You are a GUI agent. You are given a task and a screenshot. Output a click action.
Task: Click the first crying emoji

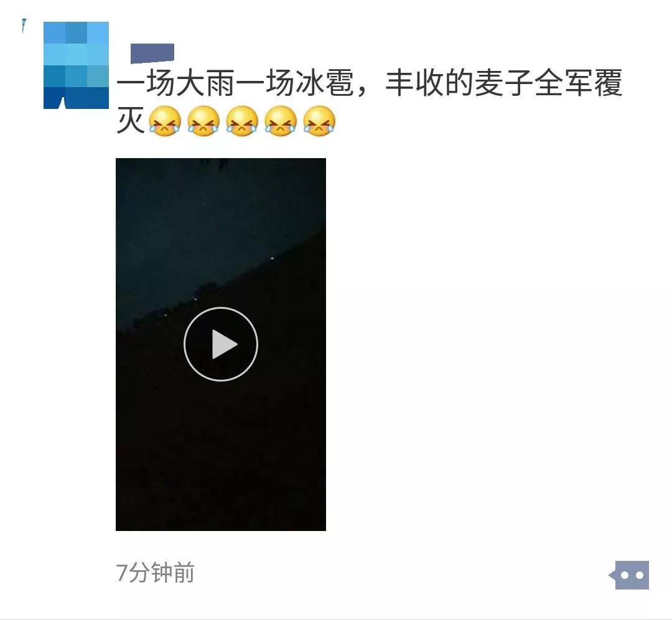point(165,121)
